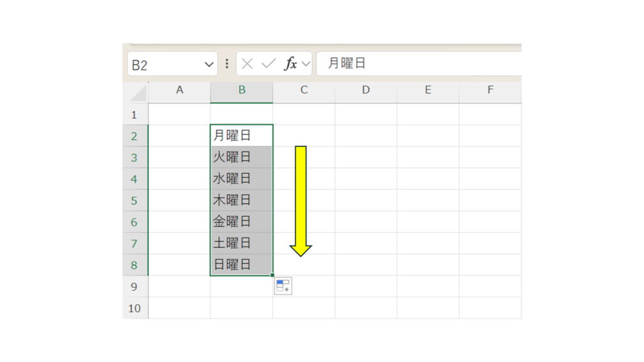Click the Select All corner triangle
Image resolution: width=644 pixels, height=362 pixels.
pyautogui.click(x=137, y=93)
